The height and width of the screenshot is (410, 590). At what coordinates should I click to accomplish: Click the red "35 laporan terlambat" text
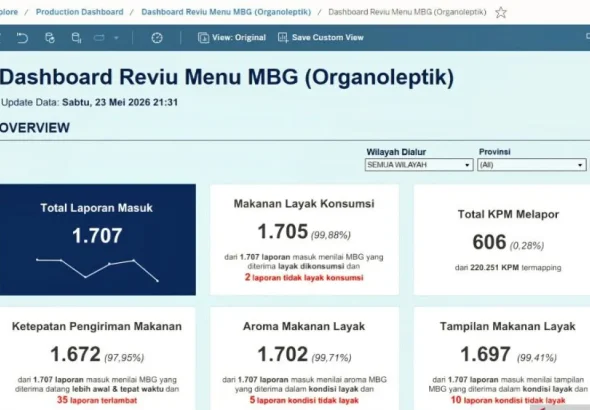(97, 400)
